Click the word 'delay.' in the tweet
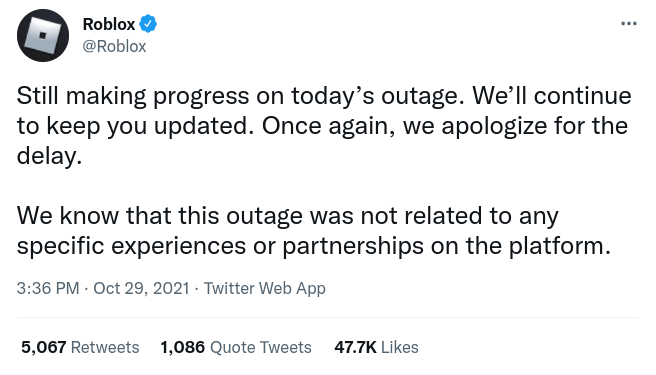The image size is (656, 375). pyautogui.click(x=49, y=156)
